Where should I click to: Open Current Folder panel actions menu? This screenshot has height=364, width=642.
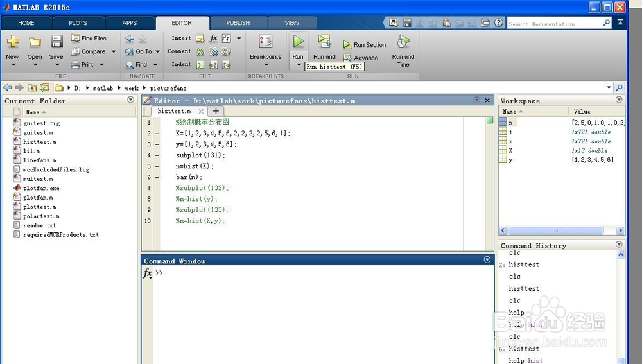pyautogui.click(x=130, y=100)
